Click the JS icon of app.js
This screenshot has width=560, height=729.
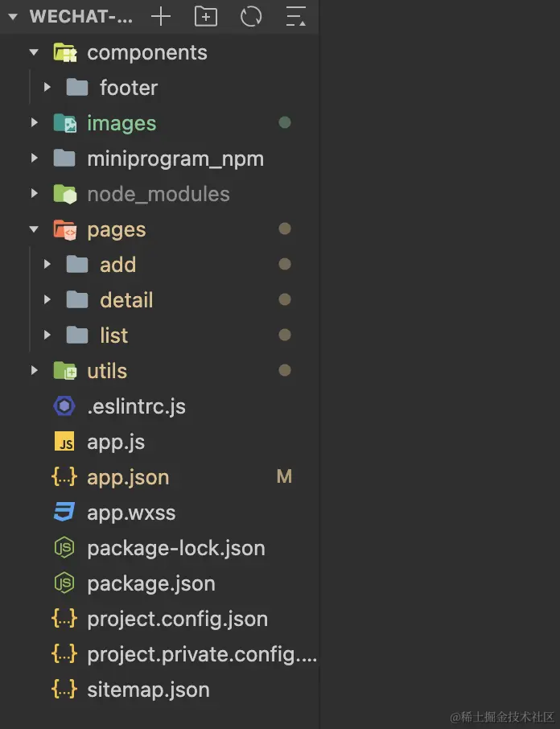64,441
